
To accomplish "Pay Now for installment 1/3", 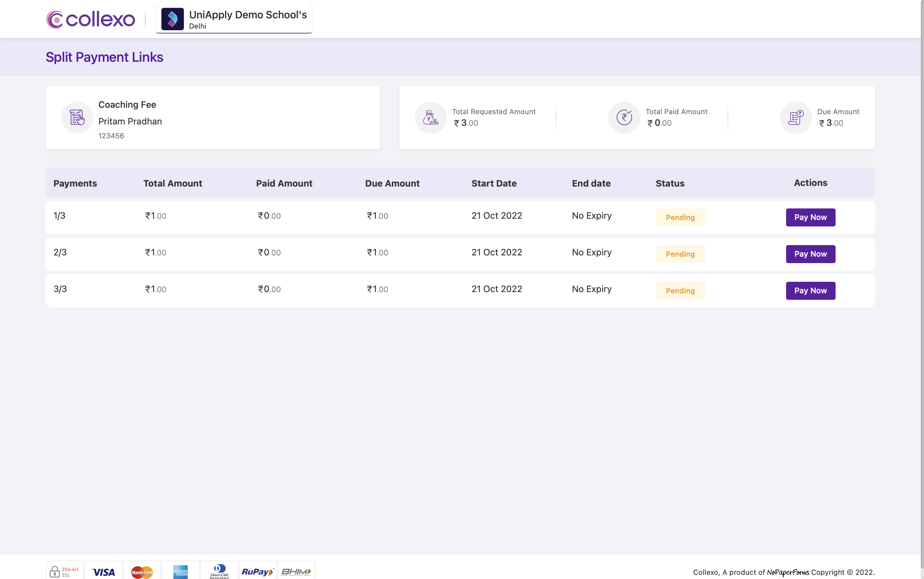I will [x=810, y=217].
